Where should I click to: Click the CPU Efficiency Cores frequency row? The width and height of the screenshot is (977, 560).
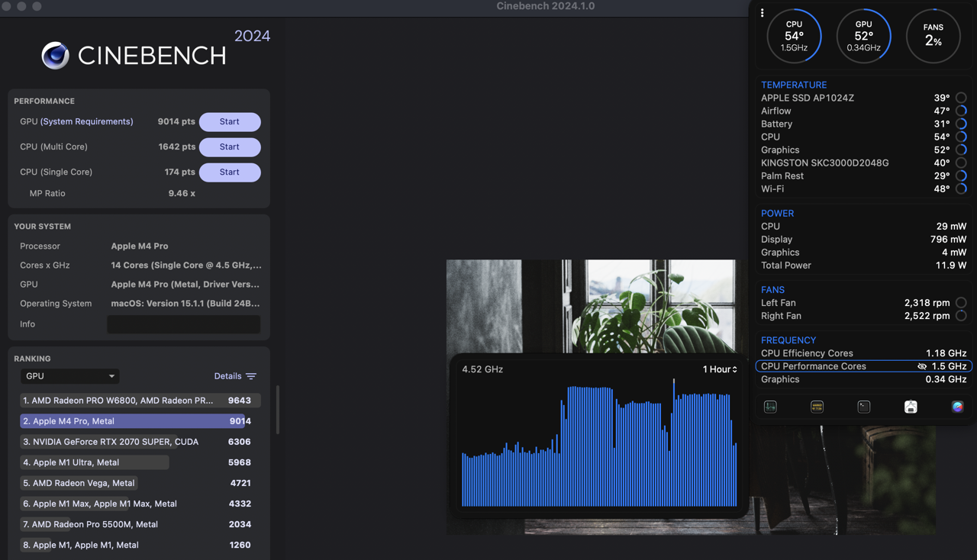pyautogui.click(x=863, y=353)
